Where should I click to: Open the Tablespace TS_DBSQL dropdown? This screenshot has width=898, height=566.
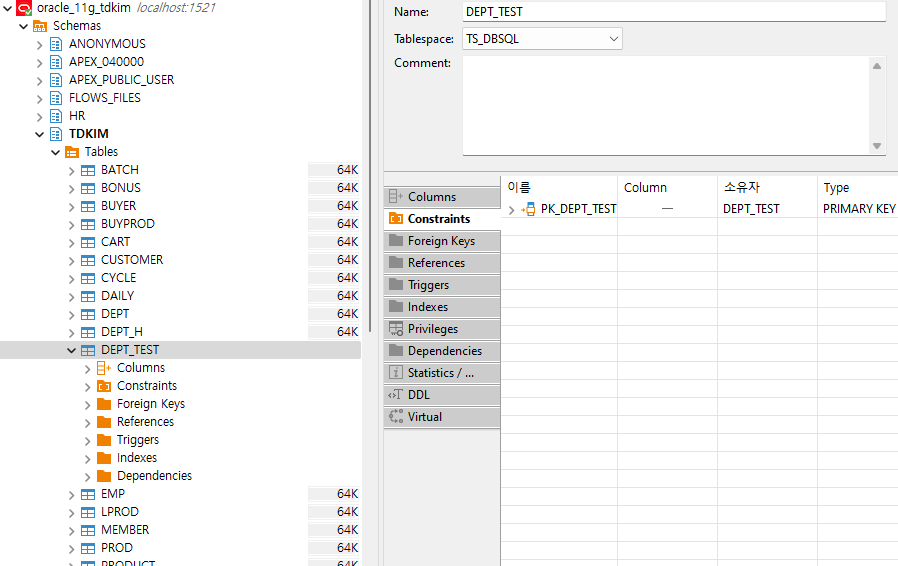[x=613, y=39]
